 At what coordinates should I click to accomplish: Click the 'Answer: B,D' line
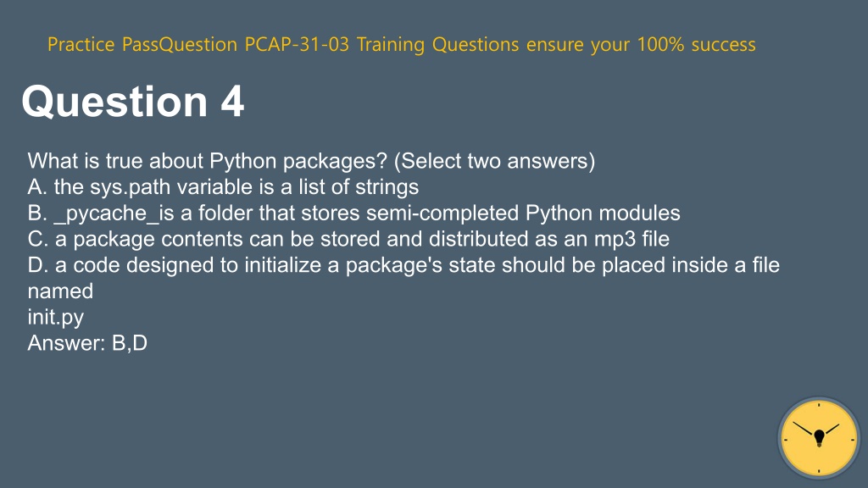click(87, 343)
